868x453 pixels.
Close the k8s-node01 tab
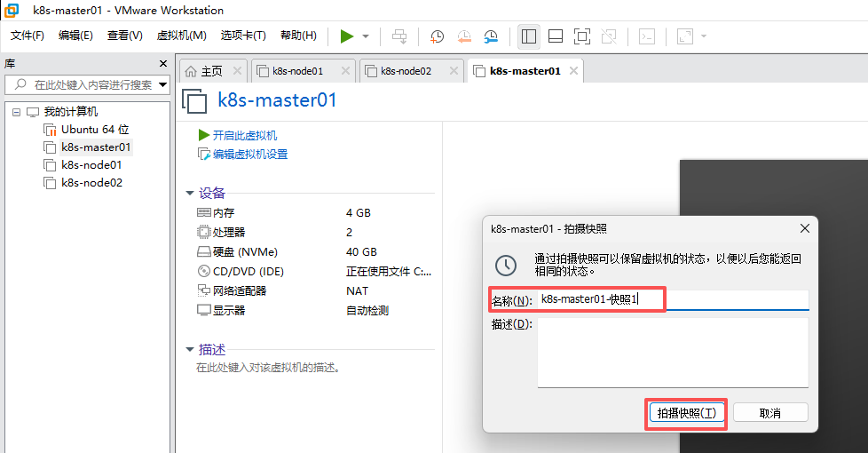[x=345, y=70]
